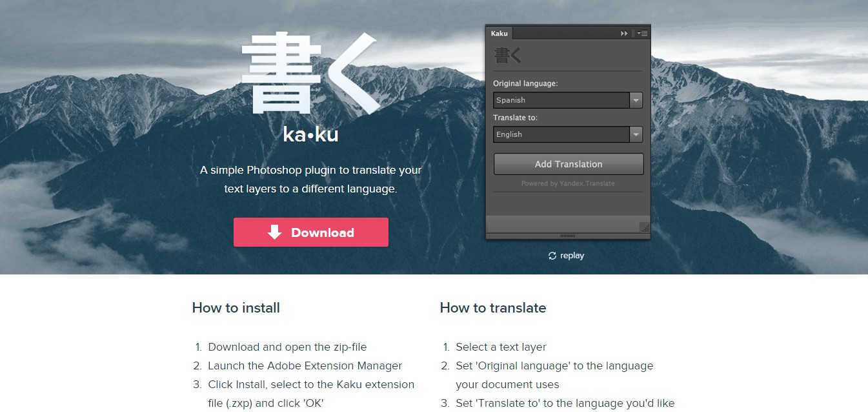
Task: Open the 'Translate to' dropdown showing English
Action: [563, 134]
